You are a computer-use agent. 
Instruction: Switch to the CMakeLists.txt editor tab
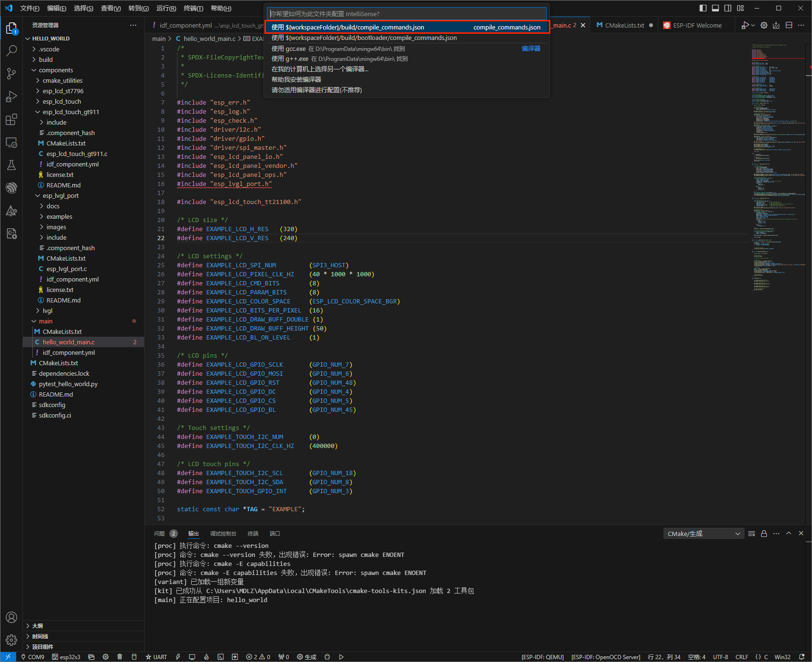click(x=625, y=25)
